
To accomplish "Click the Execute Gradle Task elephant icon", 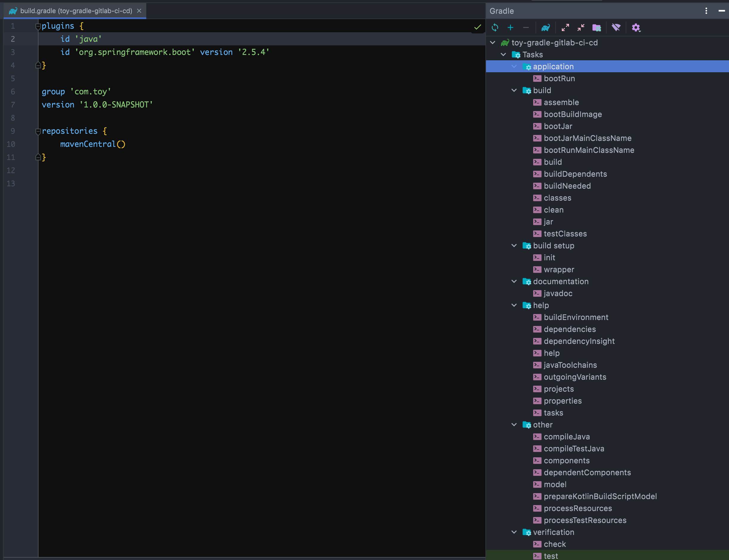I will click(x=546, y=28).
